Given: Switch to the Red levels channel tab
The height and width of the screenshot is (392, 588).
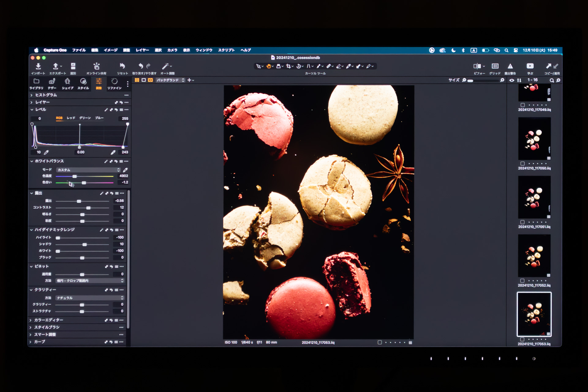Looking at the screenshot, I should 71,118.
